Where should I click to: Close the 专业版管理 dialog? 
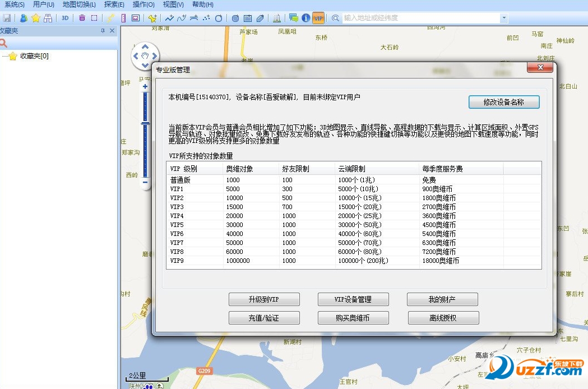tap(540, 67)
